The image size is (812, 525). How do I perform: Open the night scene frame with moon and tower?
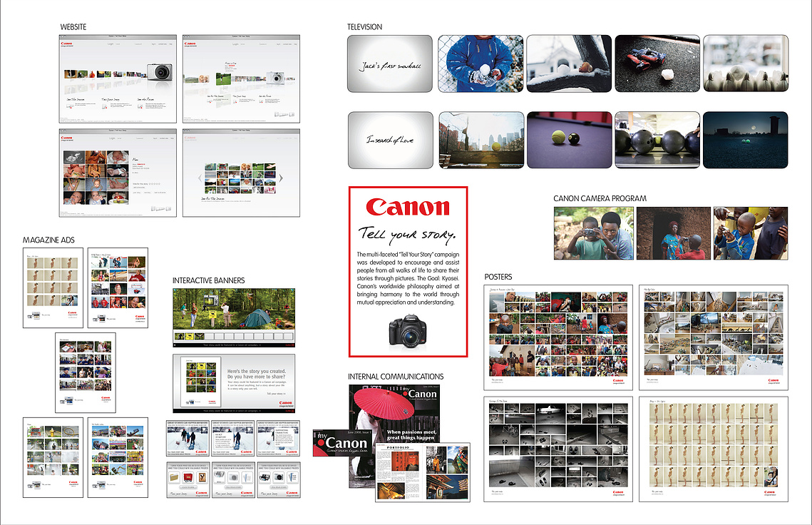click(746, 140)
